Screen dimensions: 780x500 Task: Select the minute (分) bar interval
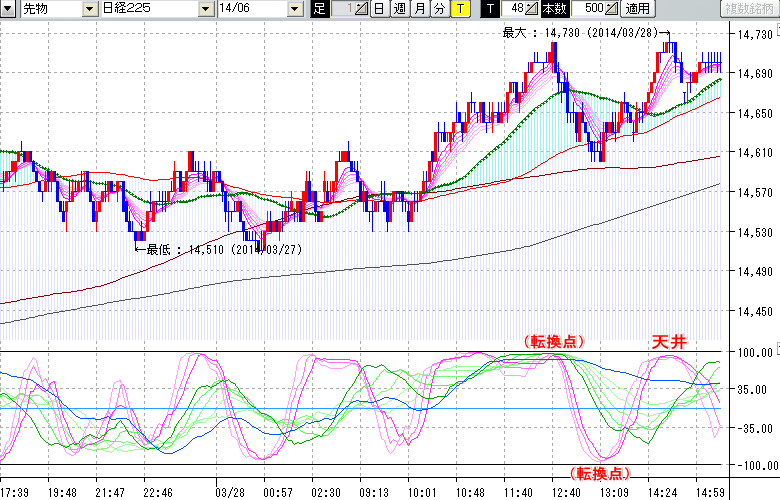[x=439, y=9]
